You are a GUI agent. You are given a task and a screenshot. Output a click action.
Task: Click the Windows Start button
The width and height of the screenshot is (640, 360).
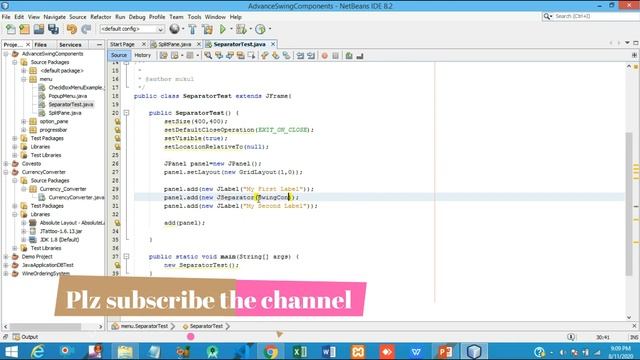pos(11,351)
